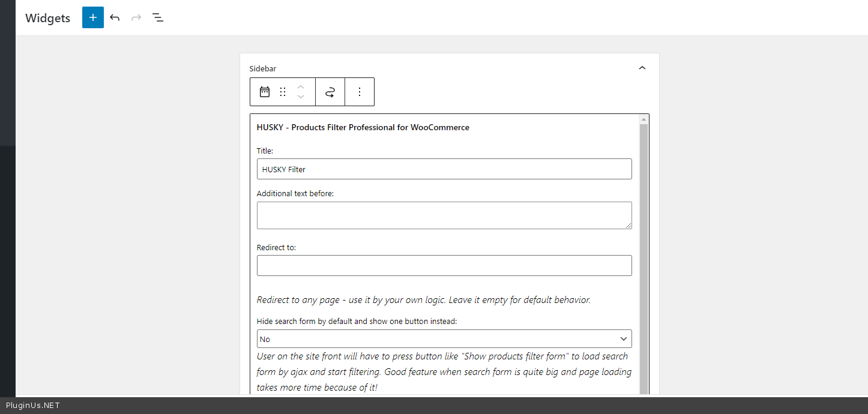Viewport: 868px width, 414px height.
Task: Click the PluginUs.NET label in bottom bar
Action: click(x=32, y=406)
